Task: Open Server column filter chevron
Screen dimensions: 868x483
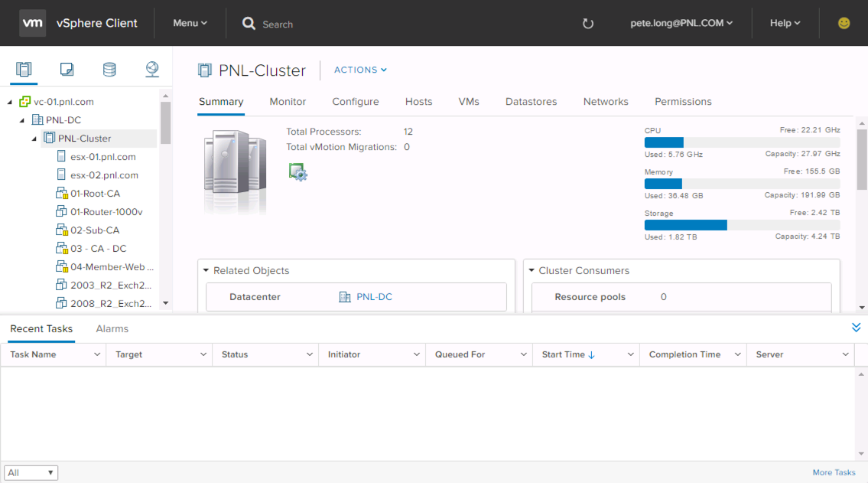Action: coord(845,354)
